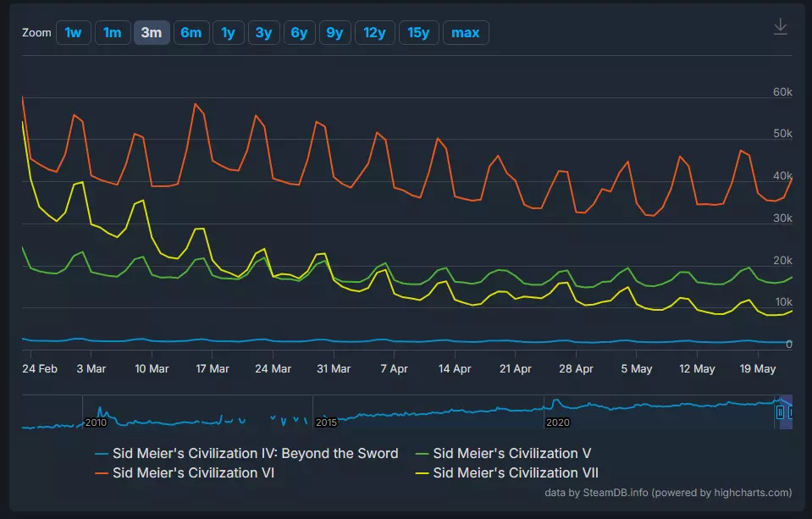Click the 19 May x-axis label
This screenshot has height=519, width=812.
(x=758, y=369)
